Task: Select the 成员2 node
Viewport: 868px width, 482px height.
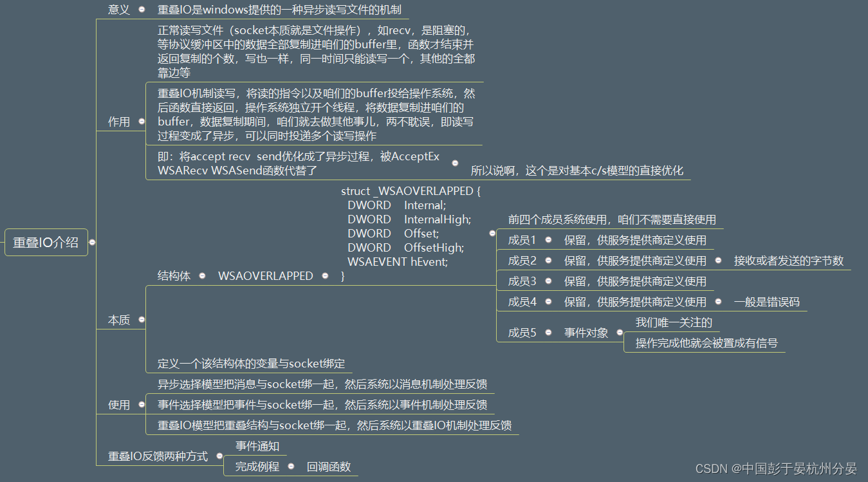Action: pos(522,261)
